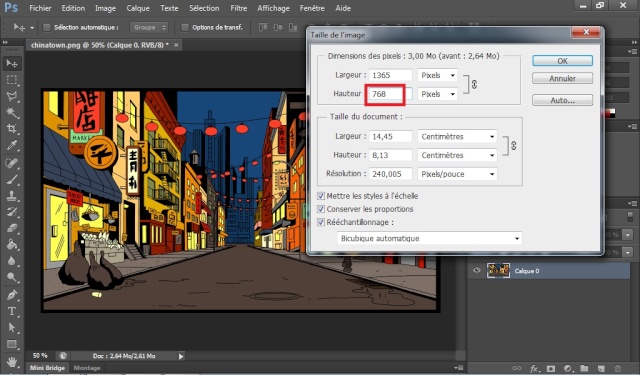Open status bar document info arrow
The image size is (640, 375).
[x=181, y=356]
